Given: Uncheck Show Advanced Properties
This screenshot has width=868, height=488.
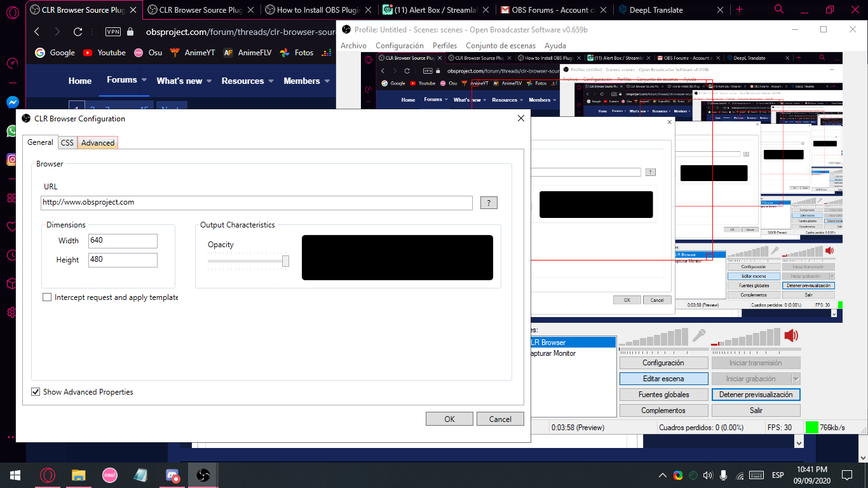Looking at the screenshot, I should [x=36, y=392].
